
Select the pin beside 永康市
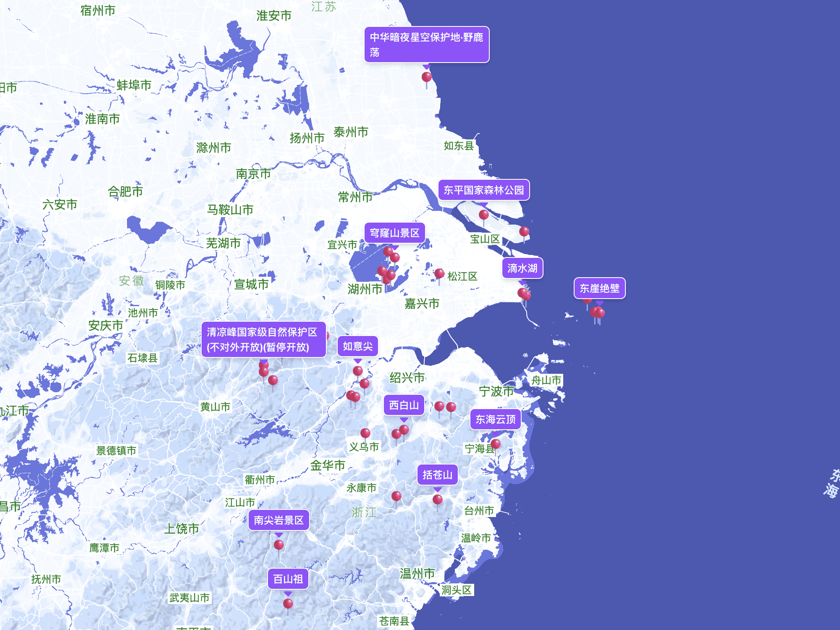pos(396,496)
